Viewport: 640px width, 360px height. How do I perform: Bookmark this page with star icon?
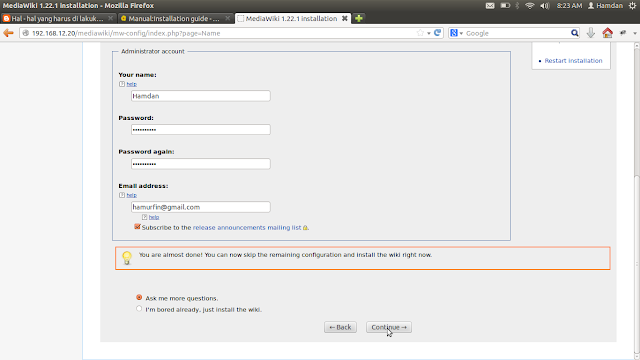click(x=420, y=33)
